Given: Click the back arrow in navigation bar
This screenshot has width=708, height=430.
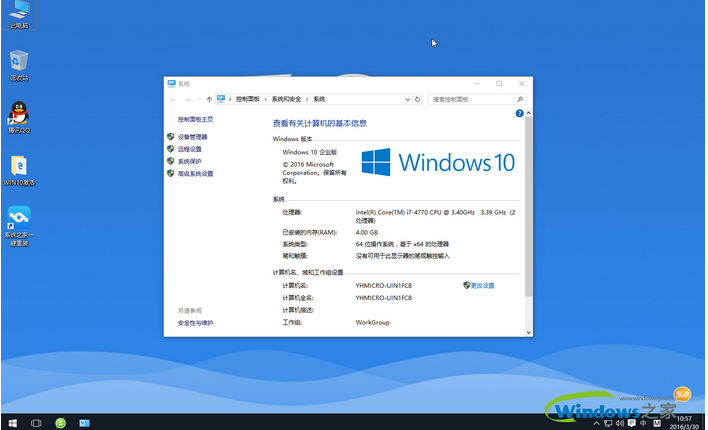Looking at the screenshot, I should [174, 100].
